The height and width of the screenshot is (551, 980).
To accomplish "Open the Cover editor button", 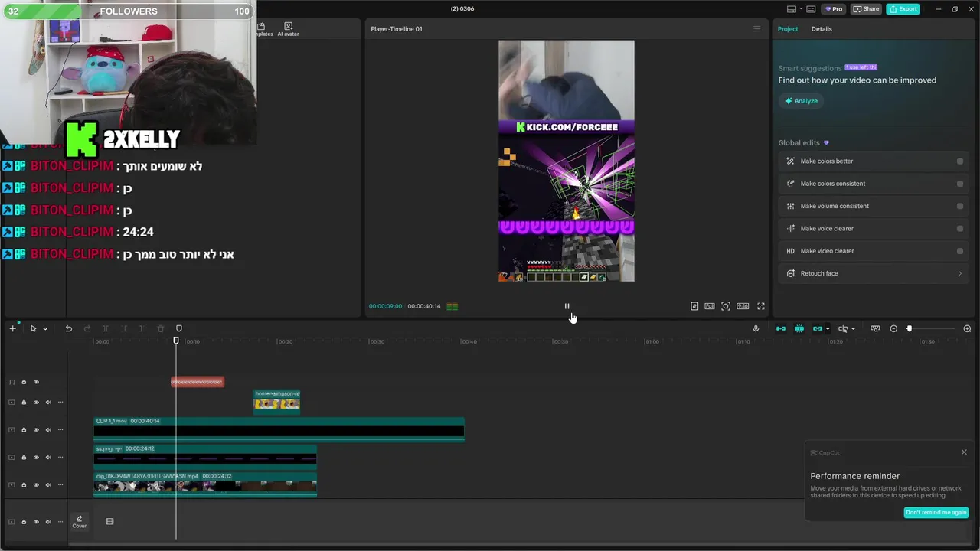I will coord(80,522).
